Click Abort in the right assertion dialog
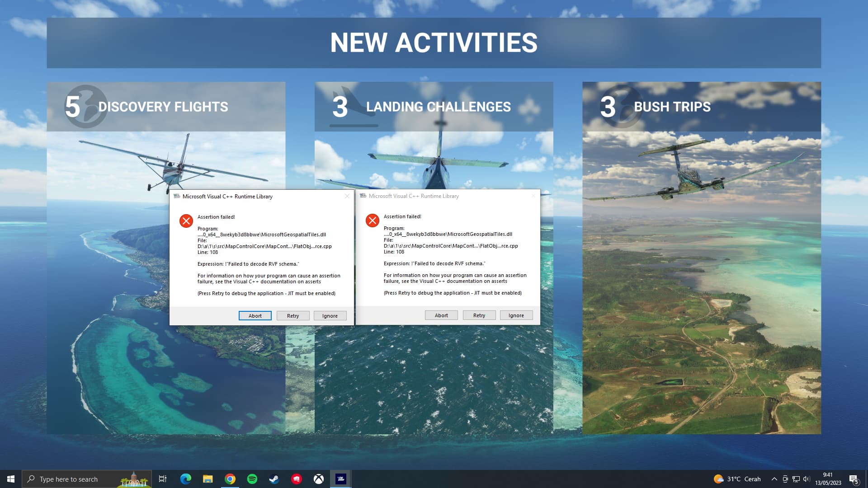This screenshot has width=868, height=488. (x=441, y=315)
